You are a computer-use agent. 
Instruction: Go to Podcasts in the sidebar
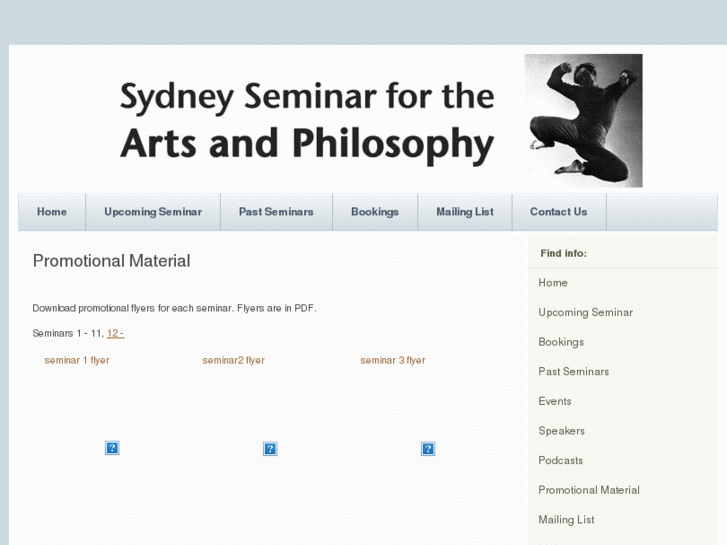click(561, 461)
